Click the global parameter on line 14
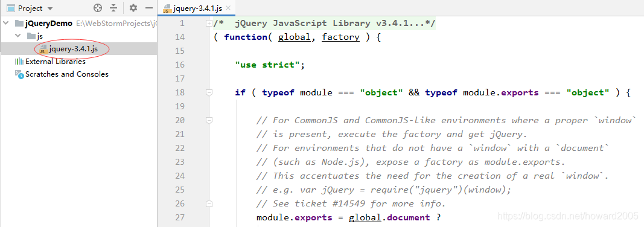 tap(294, 37)
